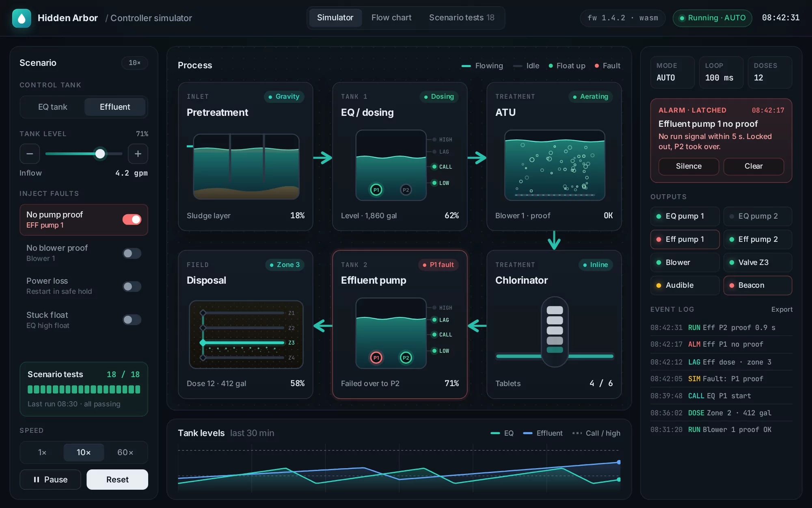Screen dimensions: 812x508
Task: Select the 10× speed option
Action: [x=84, y=452]
